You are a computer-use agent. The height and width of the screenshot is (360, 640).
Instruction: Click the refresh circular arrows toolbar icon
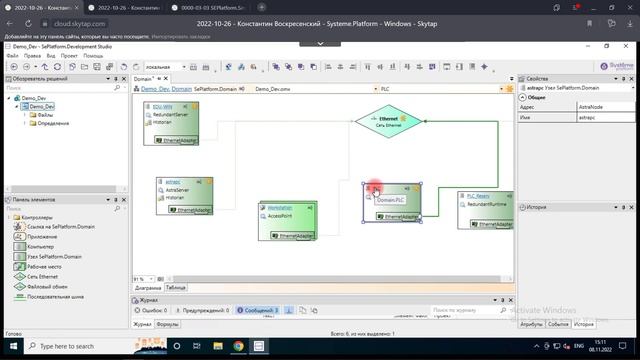click(58, 67)
